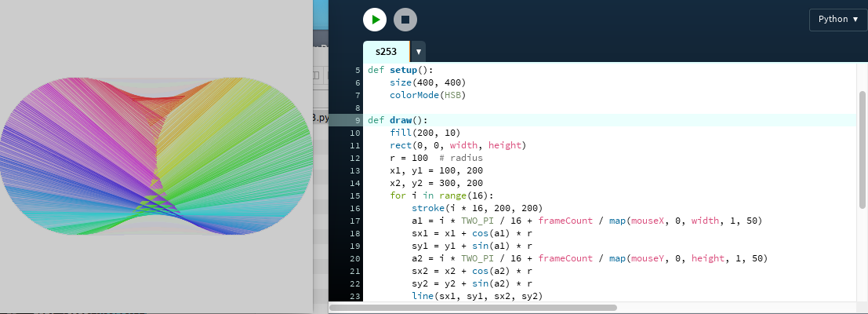This screenshot has width=868, height=314.
Task: Click 'rect(0, 0, width, height)' line
Action: point(457,145)
